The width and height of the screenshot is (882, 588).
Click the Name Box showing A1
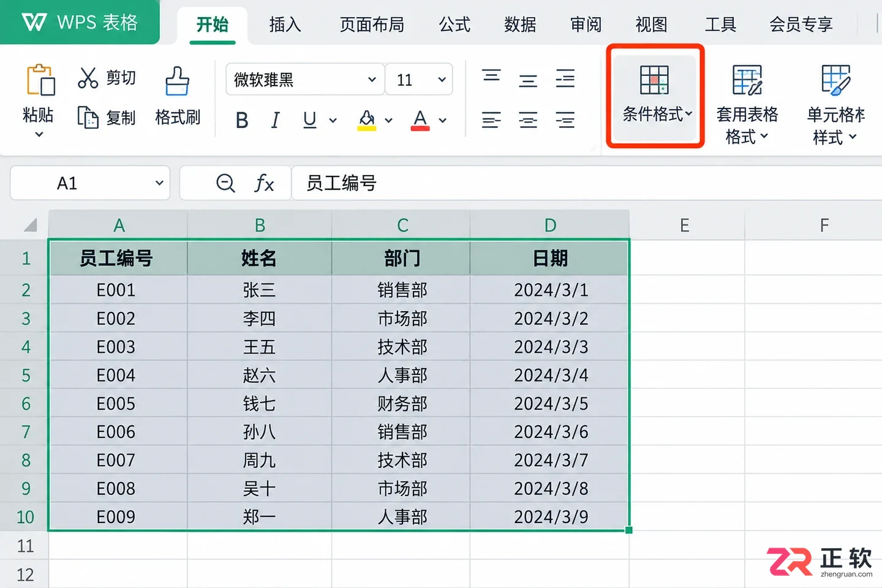[90, 183]
